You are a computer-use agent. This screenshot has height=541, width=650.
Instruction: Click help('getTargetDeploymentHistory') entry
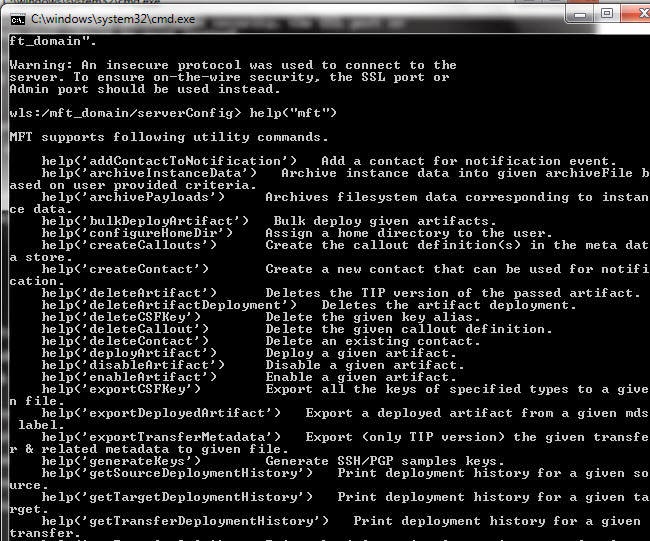point(177,497)
